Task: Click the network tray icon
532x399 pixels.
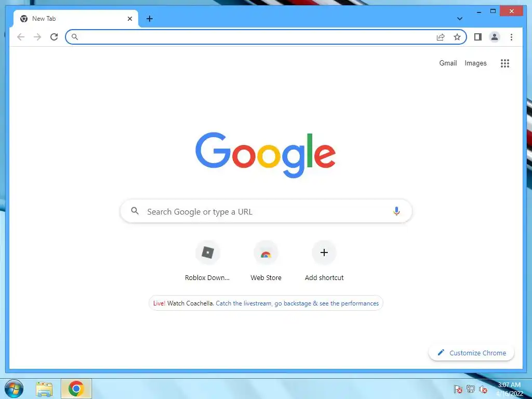Action: click(471, 389)
